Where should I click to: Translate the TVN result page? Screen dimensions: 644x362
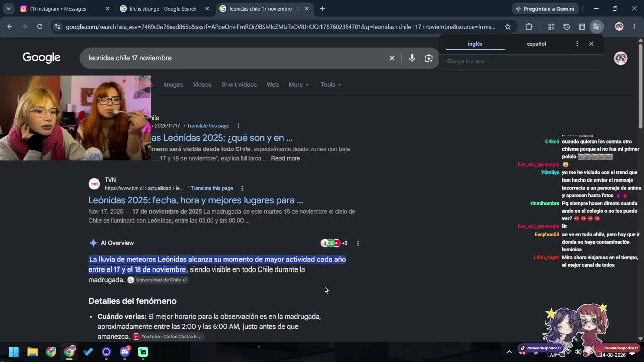coord(212,188)
